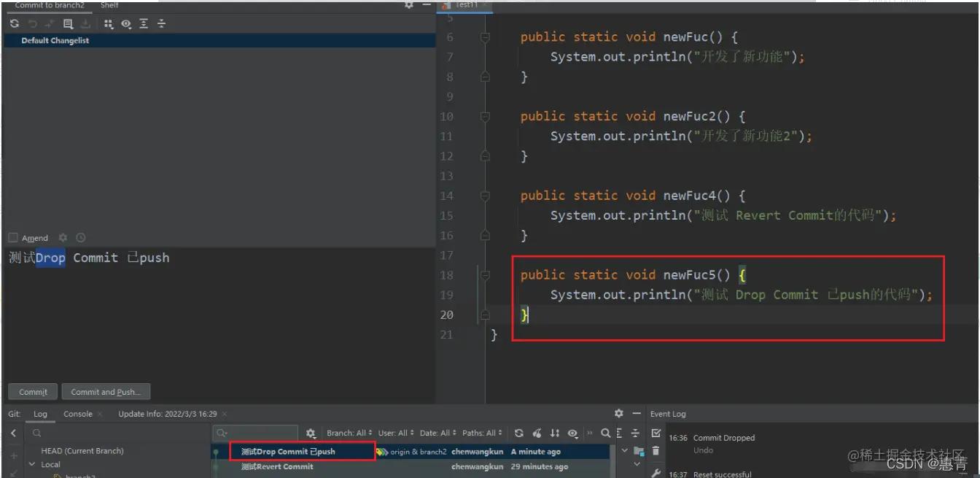Click Collapse All in commit toolbar
The width and height of the screenshot is (980, 478).
click(x=161, y=23)
